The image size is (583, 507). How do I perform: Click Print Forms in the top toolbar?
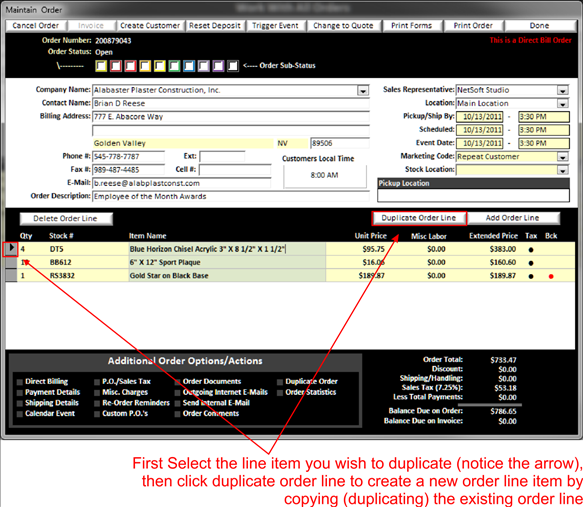[x=412, y=26]
